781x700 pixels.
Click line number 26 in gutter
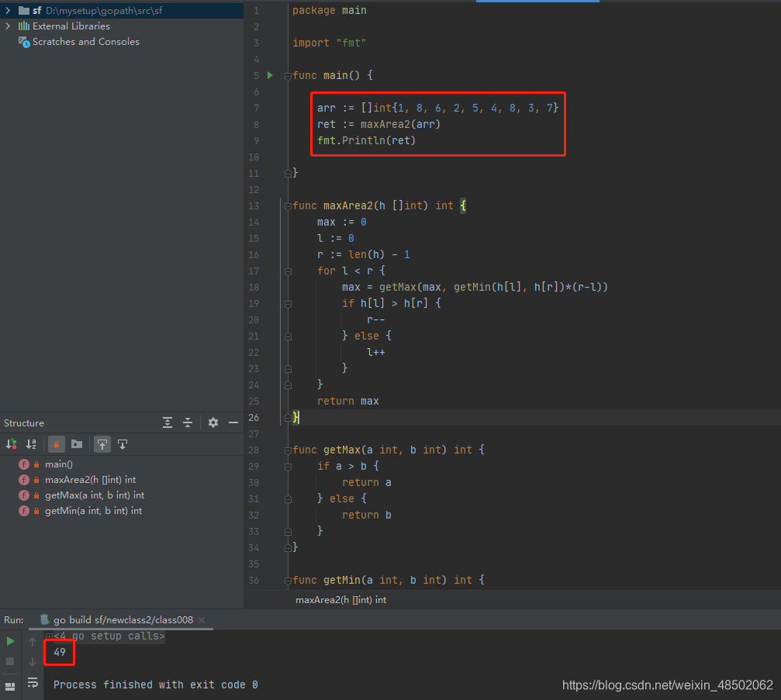[x=254, y=418]
